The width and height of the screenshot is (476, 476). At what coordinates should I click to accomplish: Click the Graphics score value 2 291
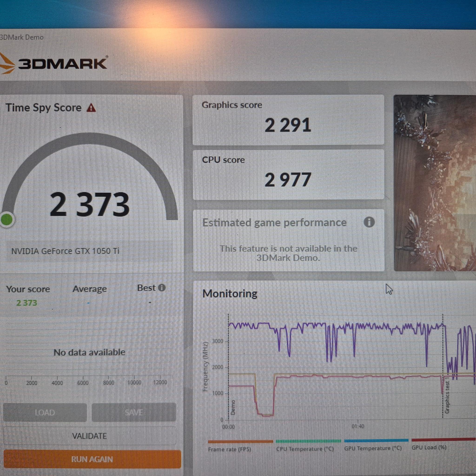pyautogui.click(x=288, y=125)
